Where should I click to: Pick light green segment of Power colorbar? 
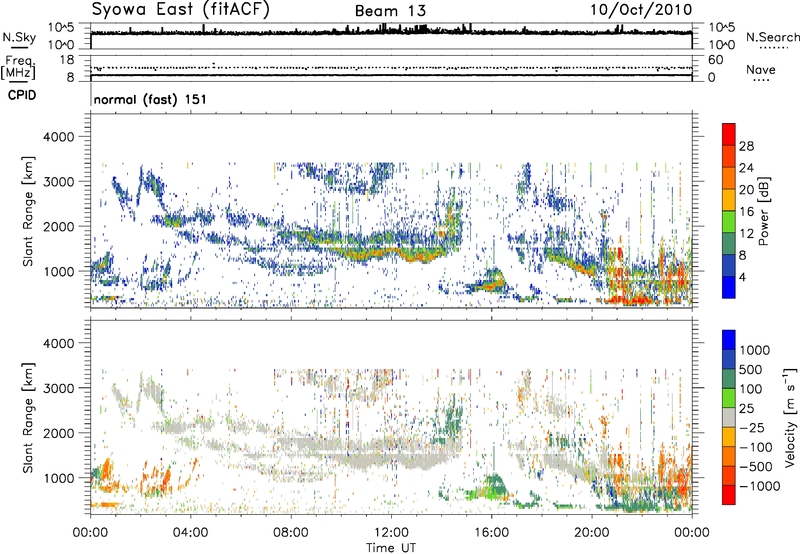[x=729, y=221]
